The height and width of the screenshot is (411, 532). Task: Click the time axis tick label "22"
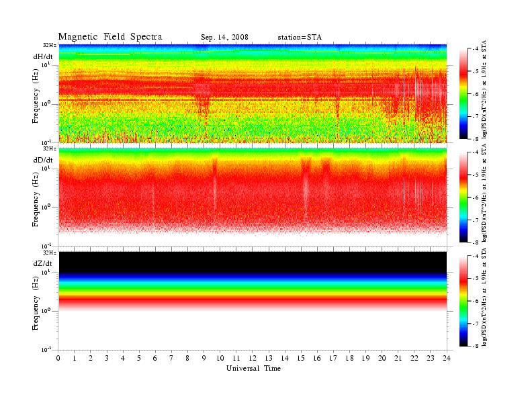click(414, 358)
